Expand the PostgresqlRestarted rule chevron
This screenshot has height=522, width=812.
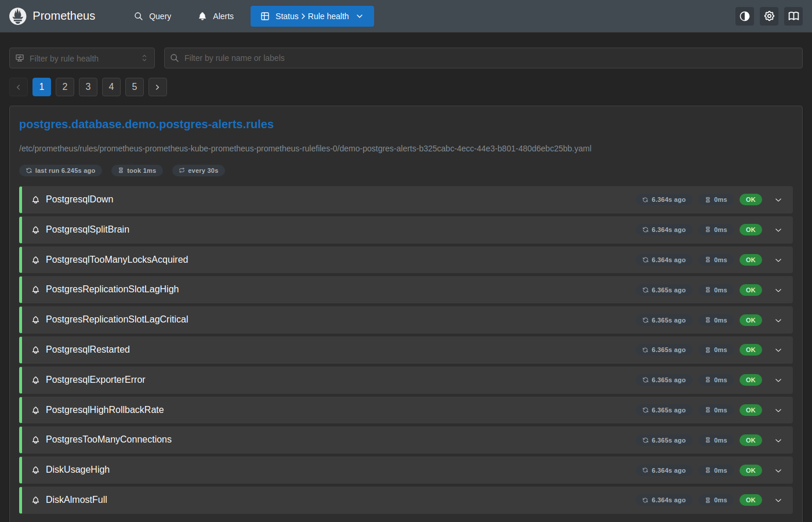pos(778,350)
